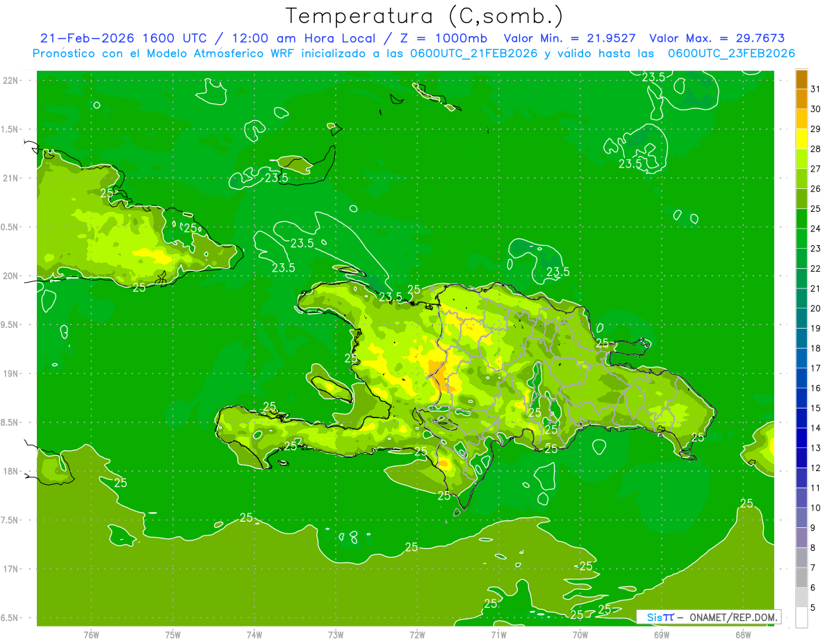The height and width of the screenshot is (644, 834).
Task: Click the 6.5N latitude axis label
Action: [x=10, y=618]
